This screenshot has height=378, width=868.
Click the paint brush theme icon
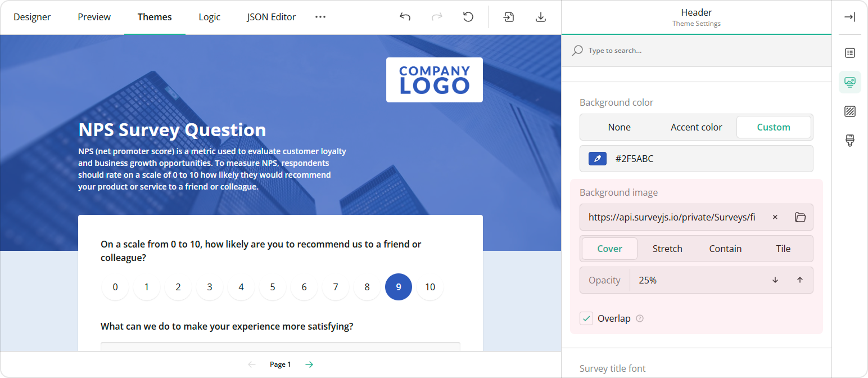[x=849, y=140]
